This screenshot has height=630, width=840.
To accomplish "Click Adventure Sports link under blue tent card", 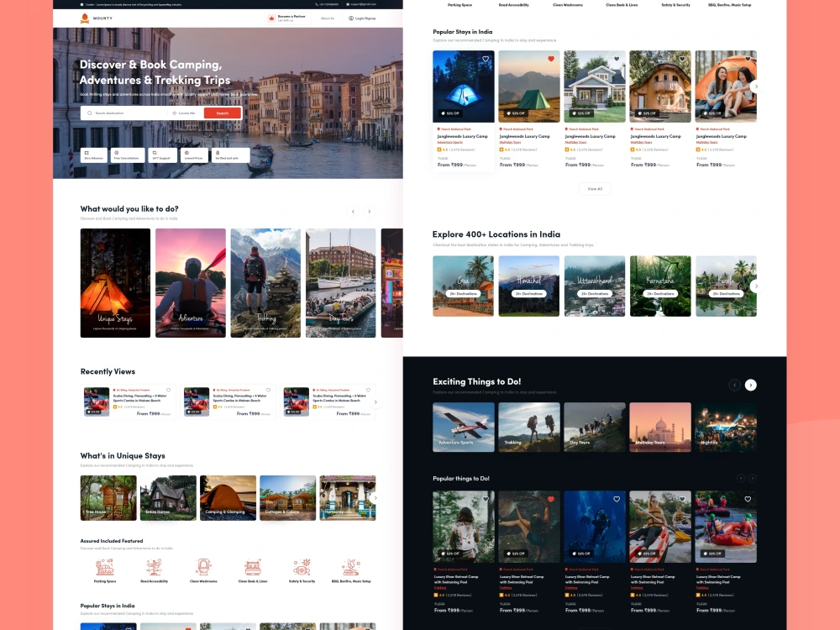I will (449, 143).
